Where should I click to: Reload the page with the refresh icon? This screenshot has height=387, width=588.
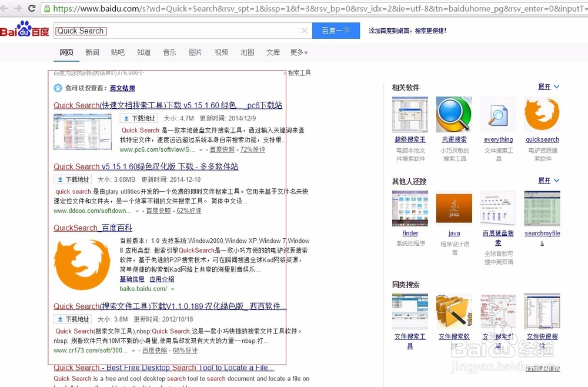click(x=32, y=8)
